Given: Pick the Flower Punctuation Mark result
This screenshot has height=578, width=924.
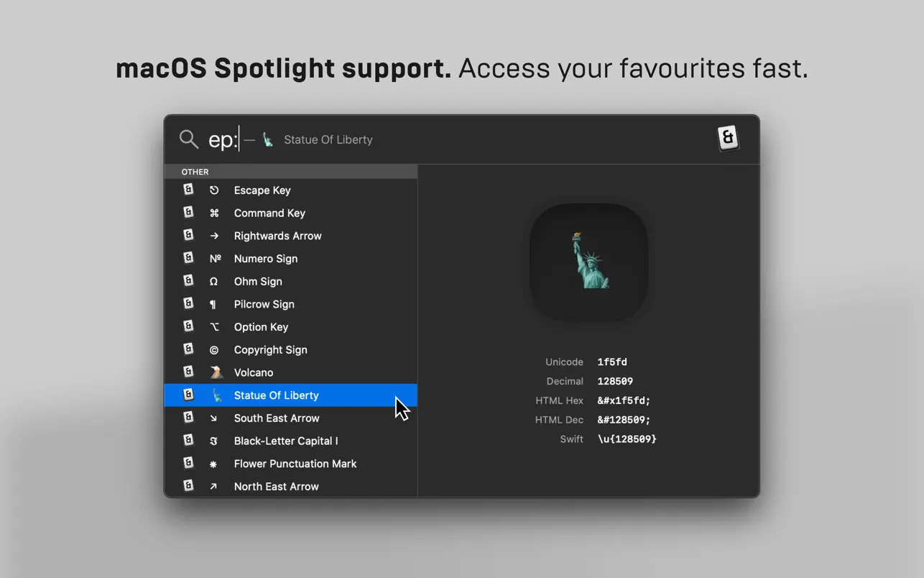Looking at the screenshot, I should coord(295,464).
